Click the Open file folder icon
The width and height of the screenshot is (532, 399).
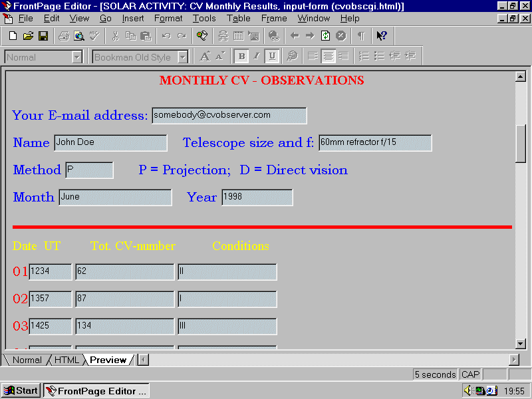click(28, 36)
